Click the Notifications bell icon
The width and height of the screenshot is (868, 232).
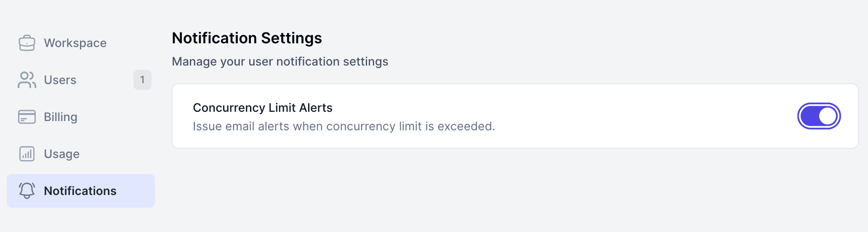tap(27, 190)
